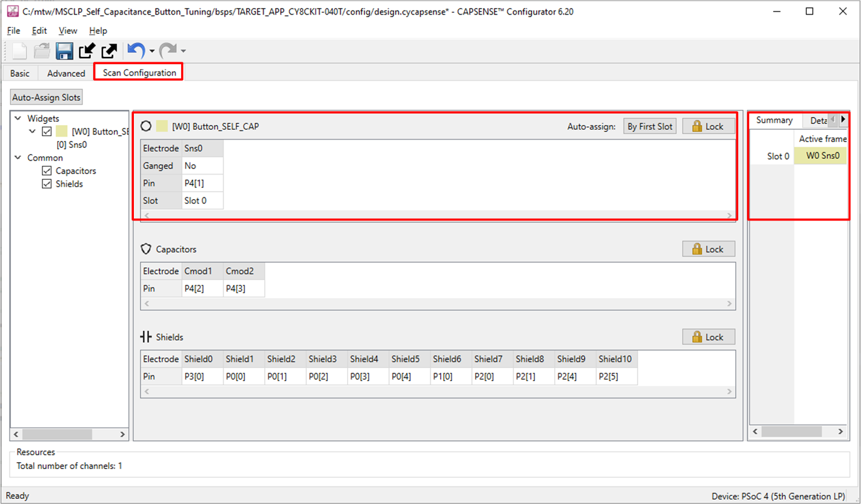
Task: Lock the Capacitors pin assignments
Action: [708, 249]
